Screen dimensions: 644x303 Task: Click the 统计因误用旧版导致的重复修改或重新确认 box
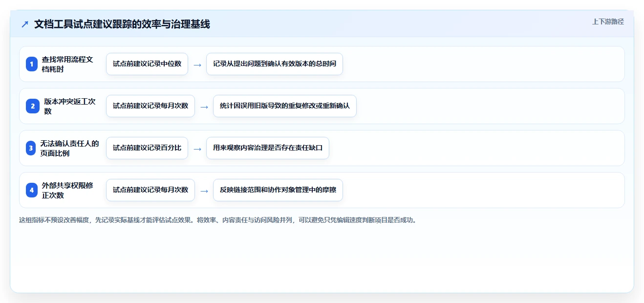[x=285, y=106]
